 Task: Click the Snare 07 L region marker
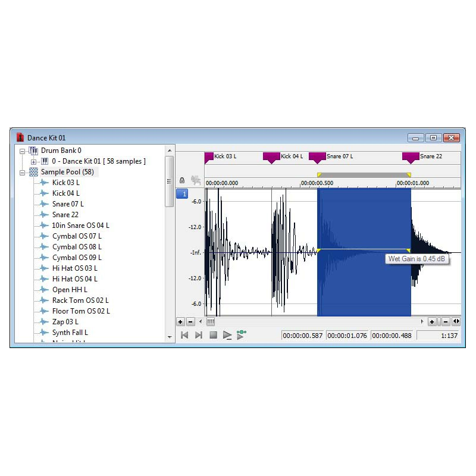[317, 157]
